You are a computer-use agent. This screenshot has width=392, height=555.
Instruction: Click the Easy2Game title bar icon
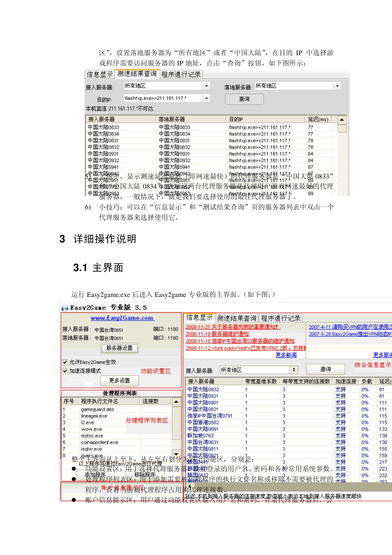(64, 308)
